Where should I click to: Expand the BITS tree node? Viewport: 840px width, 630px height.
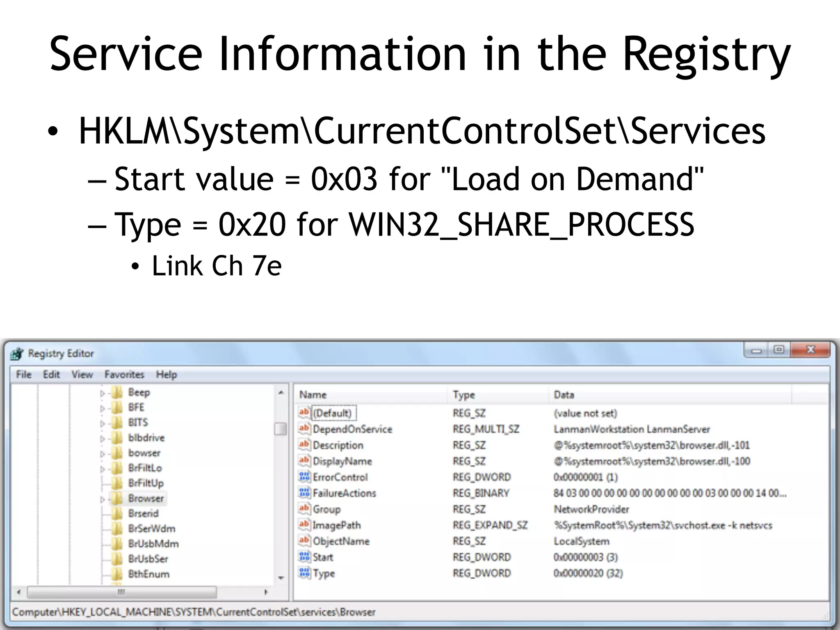103,424
